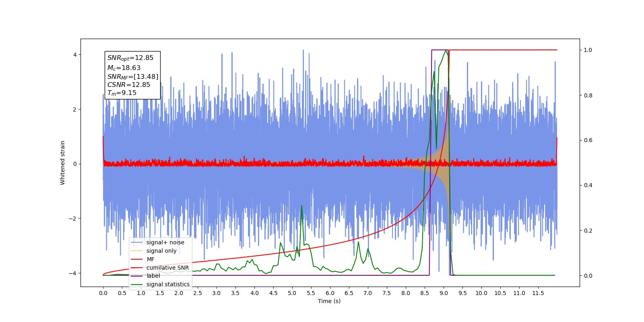The height and width of the screenshot is (322, 644).
Task: Click the 2.5 tick on time axis
Action: point(198,293)
